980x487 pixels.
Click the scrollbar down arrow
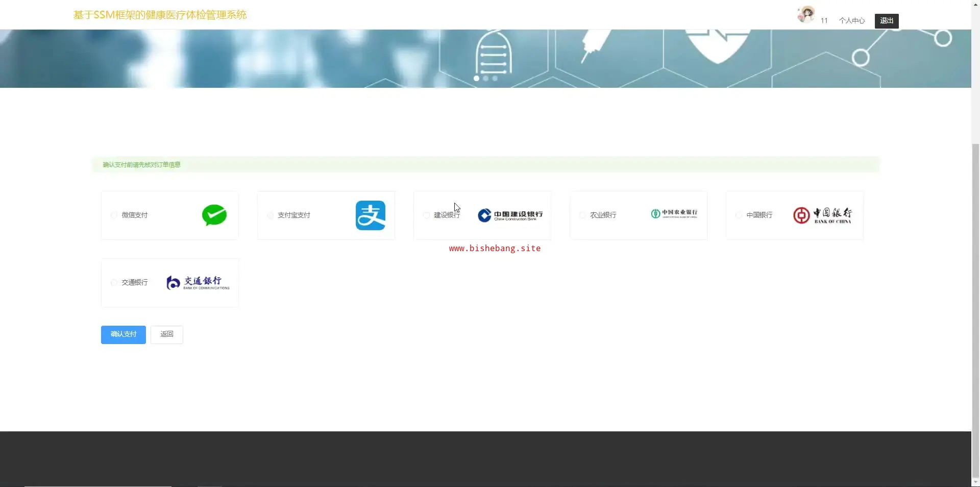975,482
